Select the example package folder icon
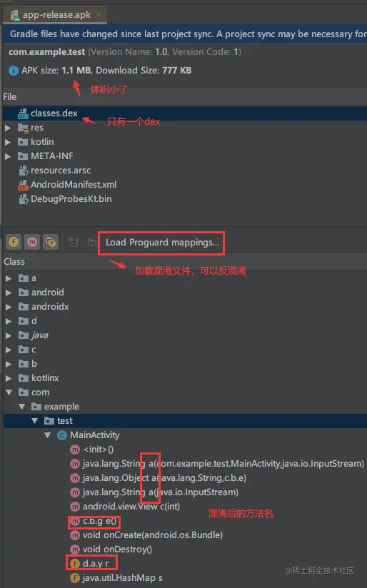Screen dimensions: 367x588 coord(36,407)
